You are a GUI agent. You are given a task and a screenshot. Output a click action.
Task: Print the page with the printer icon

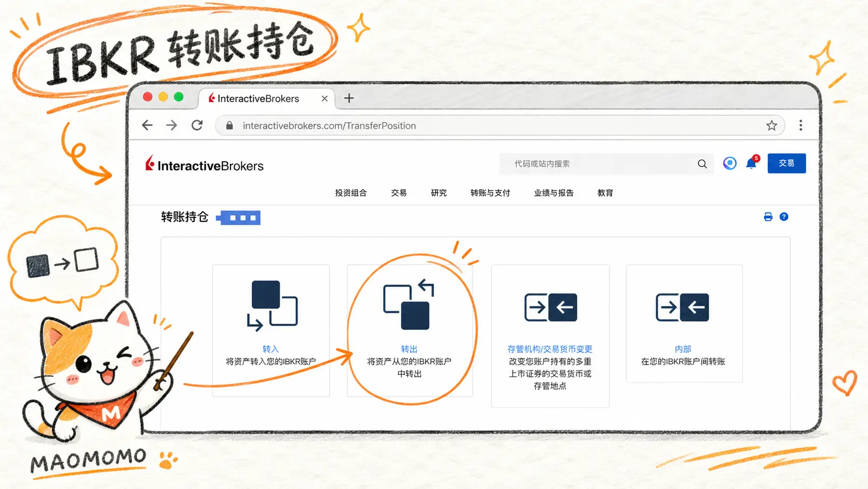coord(768,217)
